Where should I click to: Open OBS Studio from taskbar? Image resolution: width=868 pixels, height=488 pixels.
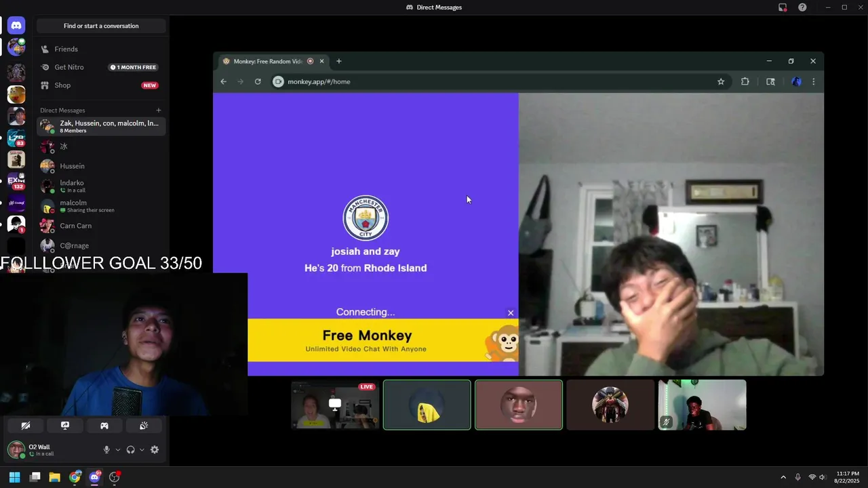tap(114, 477)
